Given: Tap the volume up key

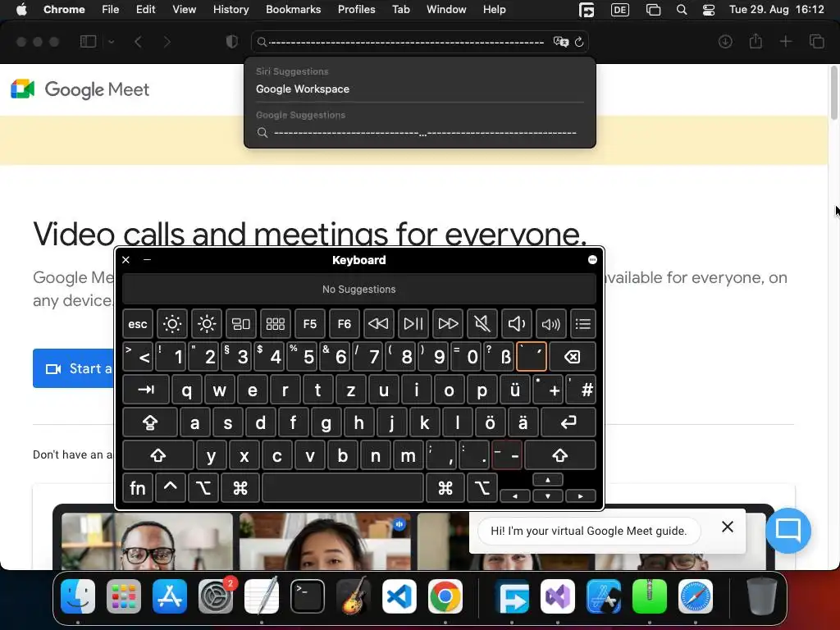Looking at the screenshot, I should click(x=550, y=324).
